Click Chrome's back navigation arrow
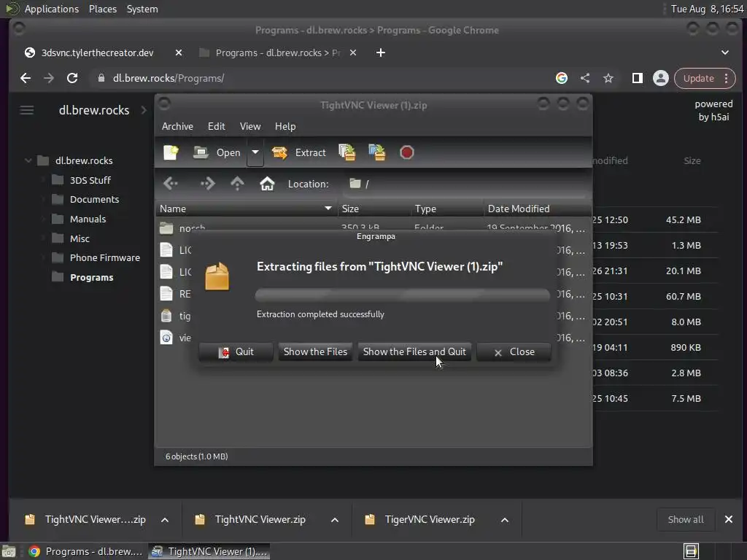This screenshot has width=747, height=560. pos(26,78)
